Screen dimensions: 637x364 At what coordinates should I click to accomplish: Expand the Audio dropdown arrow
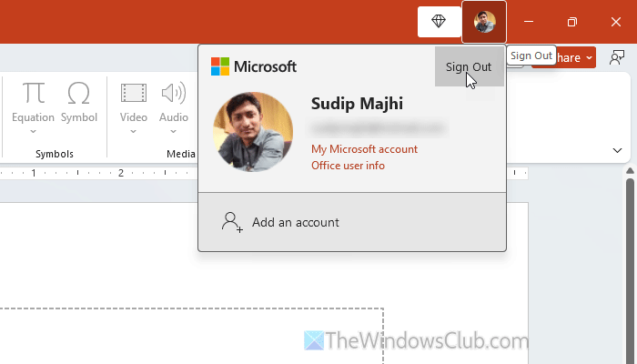[174, 131]
